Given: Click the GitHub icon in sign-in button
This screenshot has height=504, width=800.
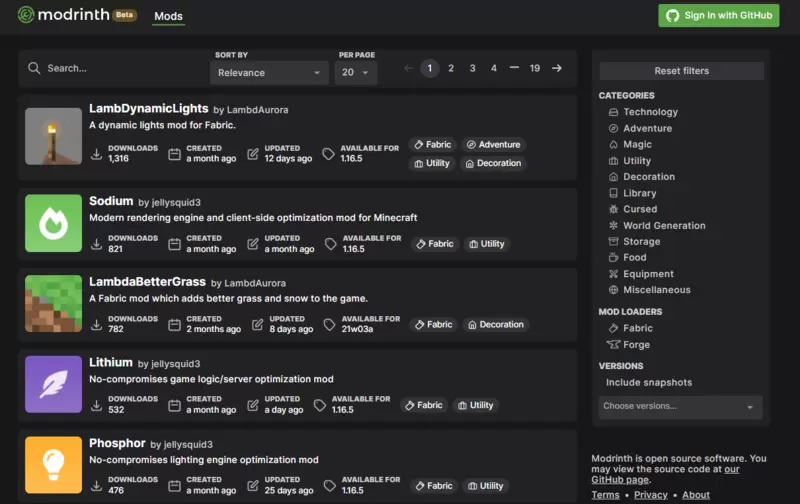Looking at the screenshot, I should (672, 16).
